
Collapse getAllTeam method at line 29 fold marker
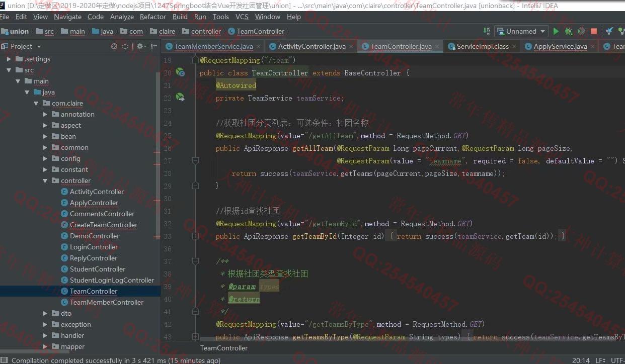196,186
